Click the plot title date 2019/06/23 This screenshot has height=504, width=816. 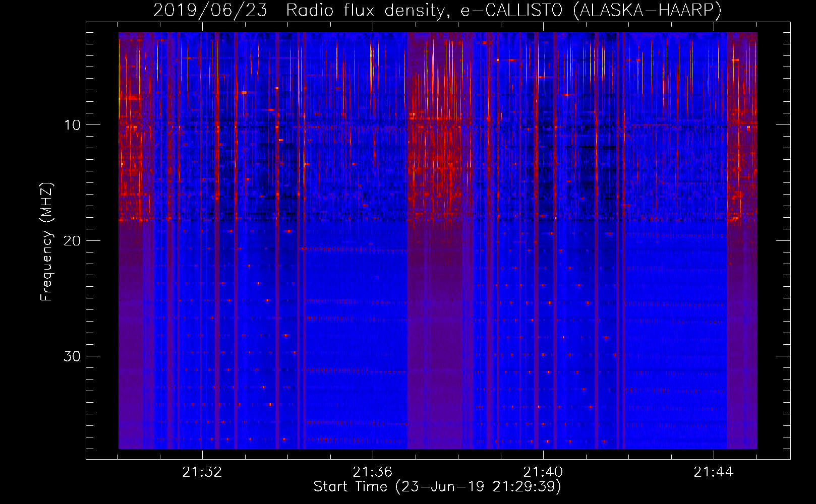point(210,10)
